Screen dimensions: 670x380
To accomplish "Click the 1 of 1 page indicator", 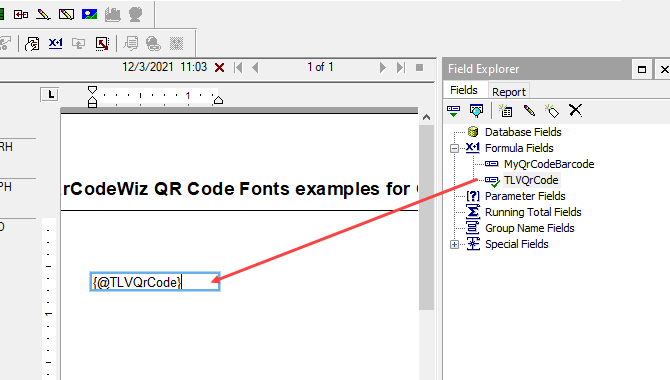I will click(x=320, y=67).
